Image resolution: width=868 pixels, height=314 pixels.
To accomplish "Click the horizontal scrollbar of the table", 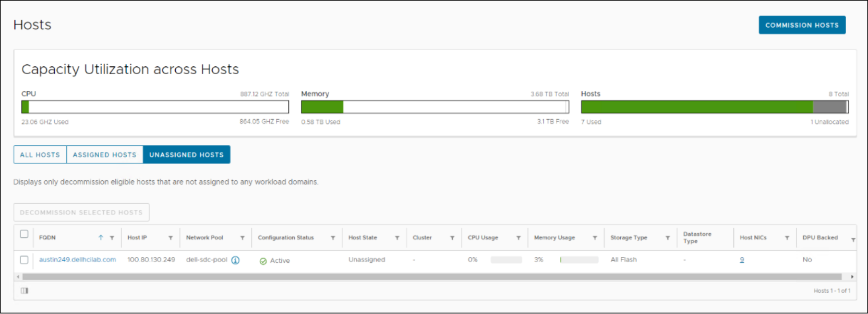I will 432,277.
